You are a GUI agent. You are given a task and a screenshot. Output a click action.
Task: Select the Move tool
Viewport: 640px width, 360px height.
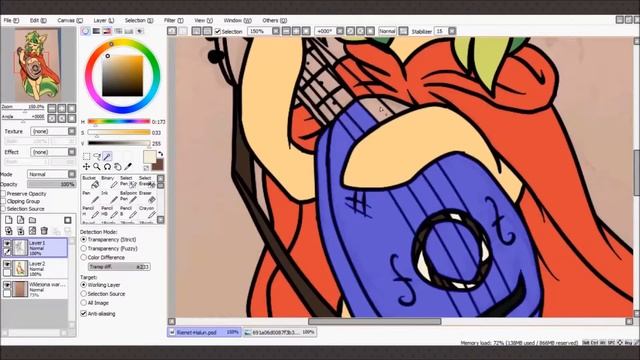[x=86, y=167]
